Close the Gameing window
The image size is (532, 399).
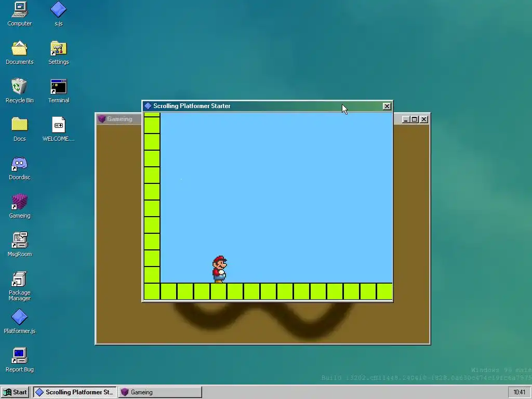pos(424,119)
